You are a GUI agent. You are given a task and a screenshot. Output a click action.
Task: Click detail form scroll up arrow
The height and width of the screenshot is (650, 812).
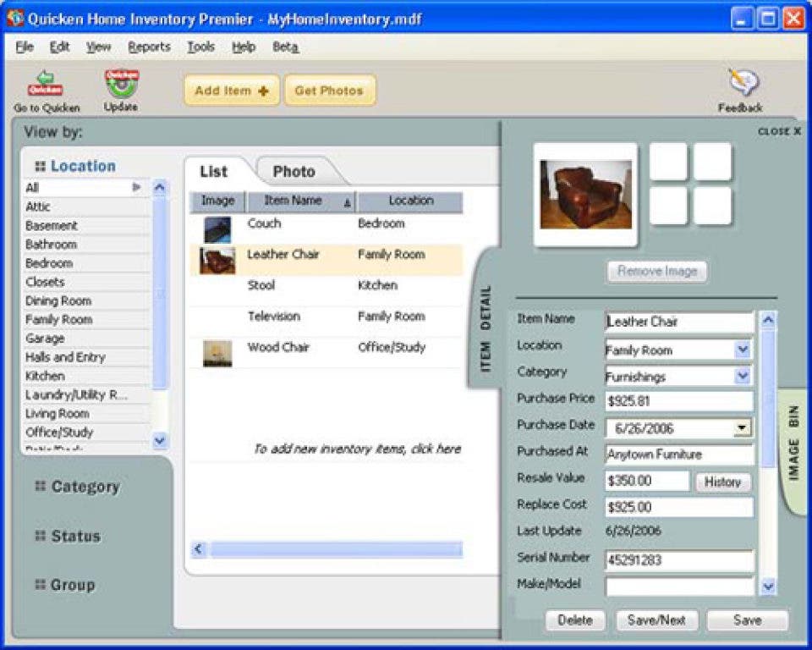pos(768,320)
